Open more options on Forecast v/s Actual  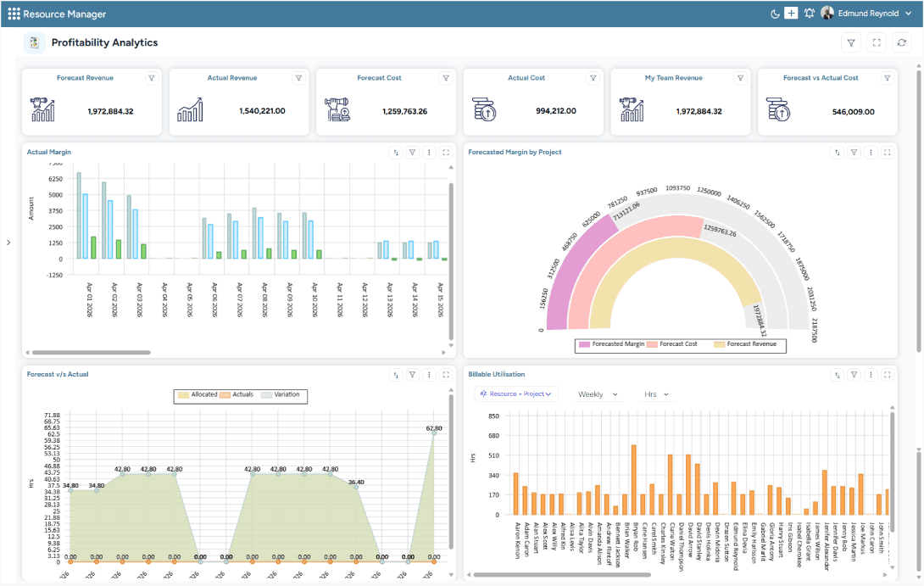tap(429, 375)
